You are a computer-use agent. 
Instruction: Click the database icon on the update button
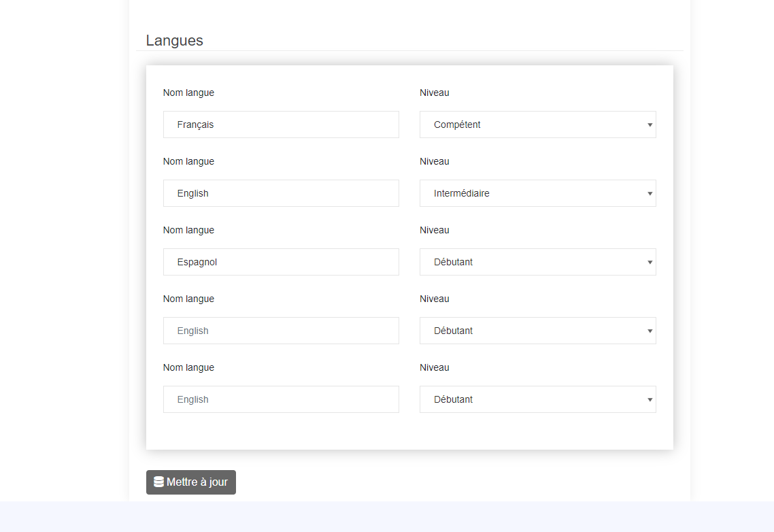tap(158, 482)
